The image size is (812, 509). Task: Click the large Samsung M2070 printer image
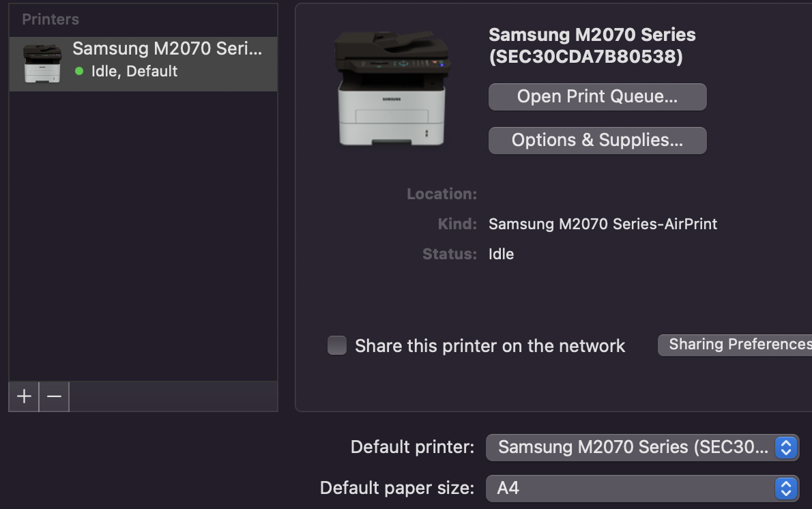point(392,89)
